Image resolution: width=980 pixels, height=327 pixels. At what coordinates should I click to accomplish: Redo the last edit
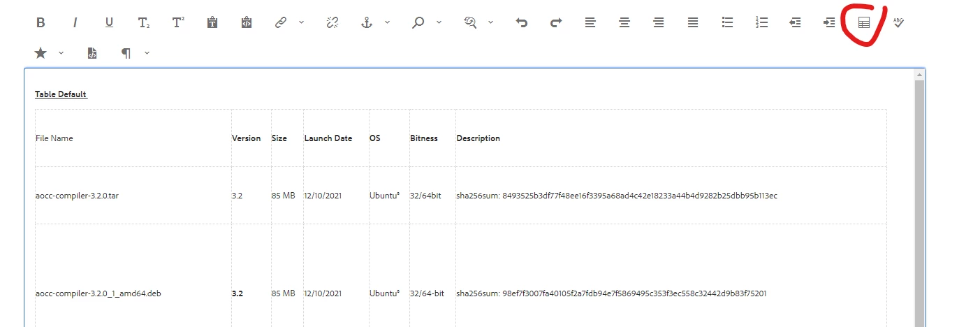556,22
